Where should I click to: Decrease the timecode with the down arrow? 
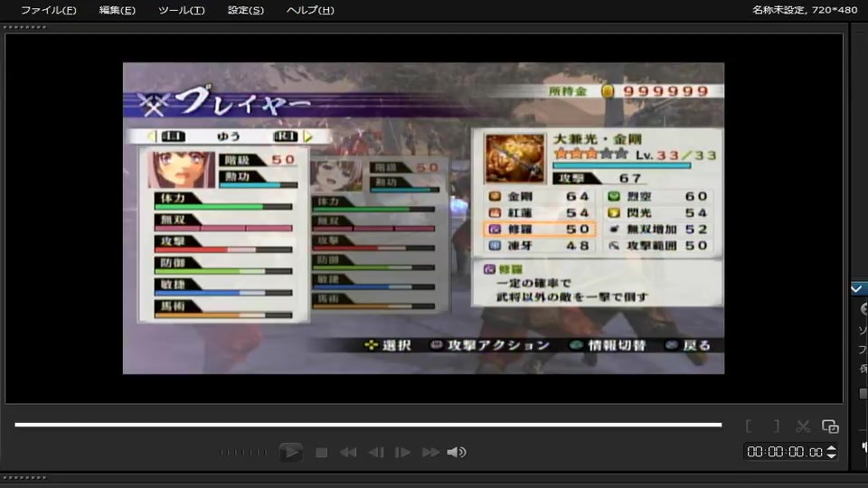point(832,455)
